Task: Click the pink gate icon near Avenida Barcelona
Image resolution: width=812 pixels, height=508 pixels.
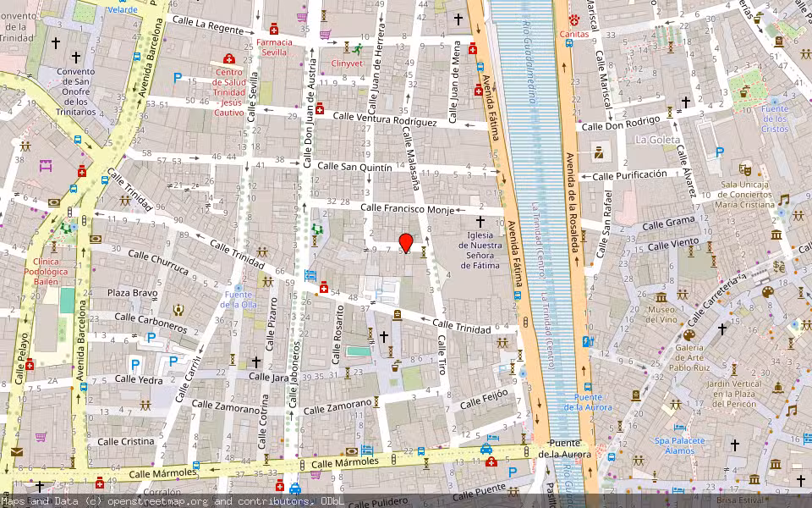Action: click(x=46, y=166)
